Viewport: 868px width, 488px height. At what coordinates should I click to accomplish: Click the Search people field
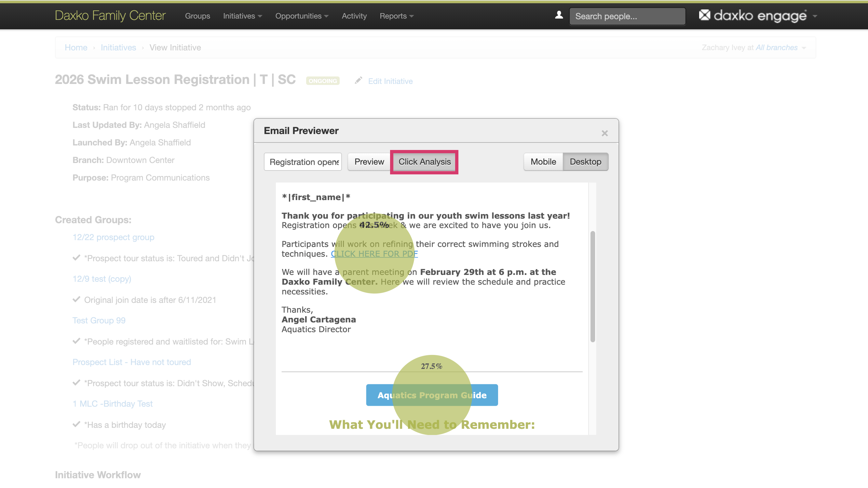(x=627, y=16)
